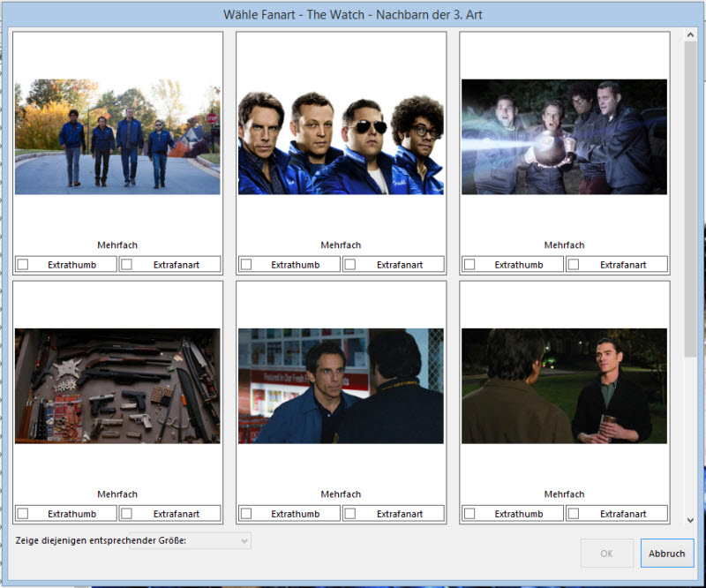706x588 pixels.
Task: Click the scrollbar down arrow
Action: click(690, 520)
